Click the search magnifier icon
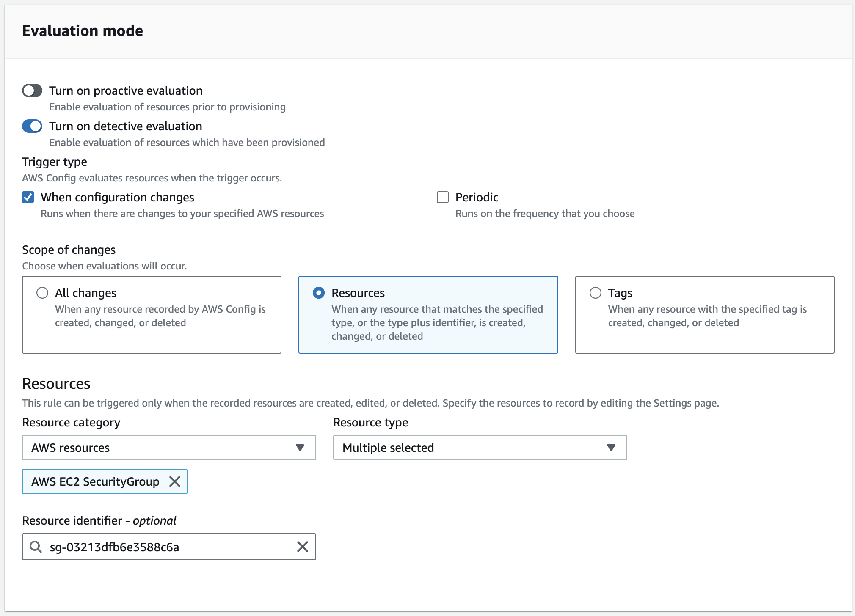Viewport: 855px width, 616px height. [36, 547]
